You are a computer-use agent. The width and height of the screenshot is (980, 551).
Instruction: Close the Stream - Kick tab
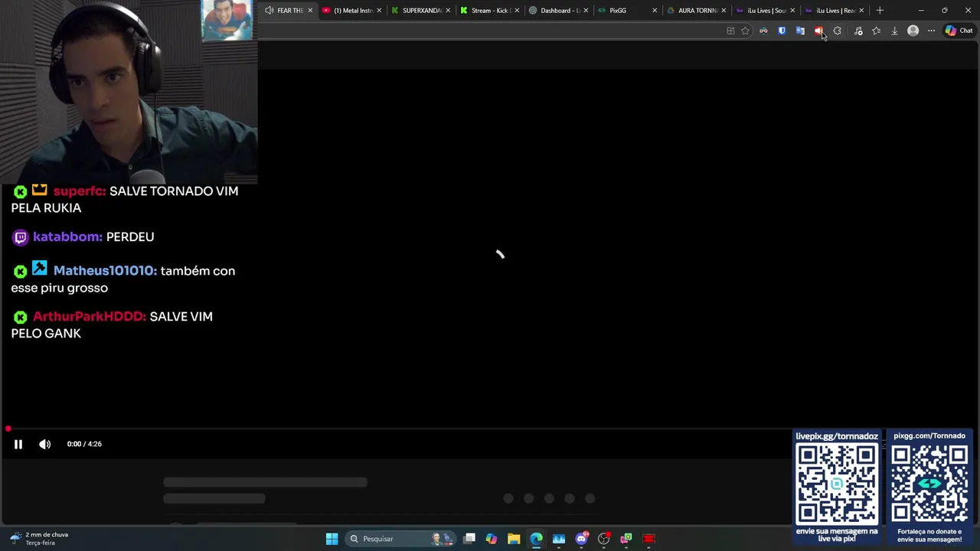517,11
